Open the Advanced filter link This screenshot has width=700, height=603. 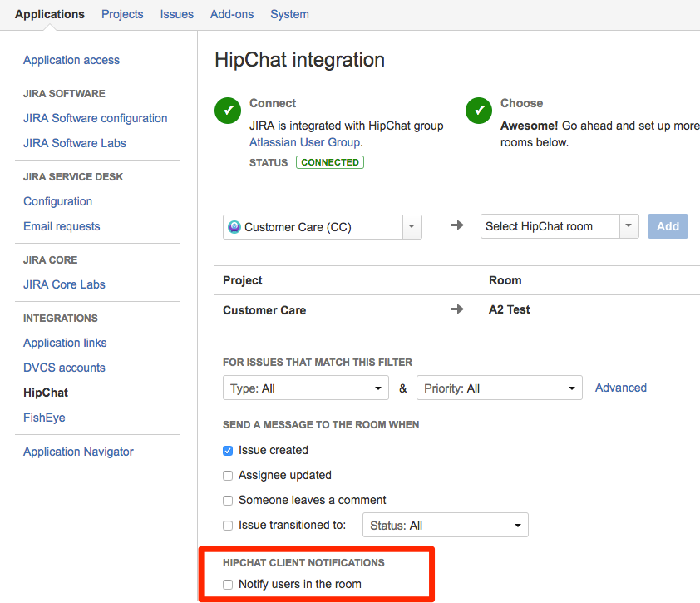click(620, 388)
